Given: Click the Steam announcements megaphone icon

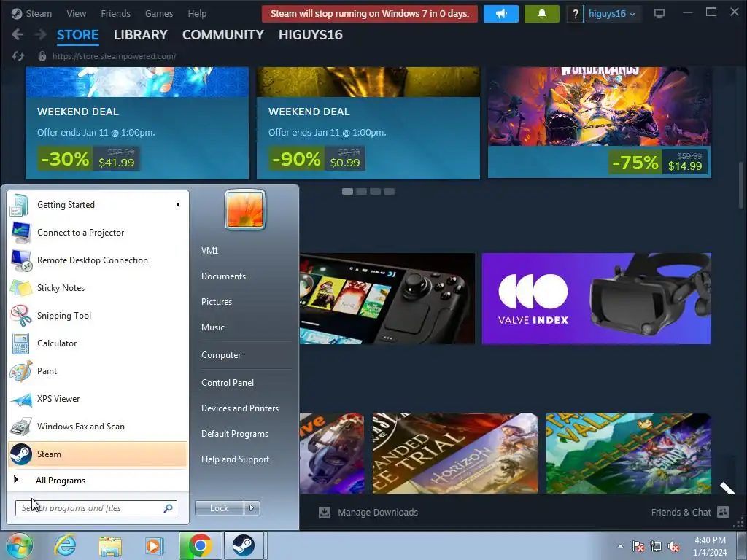Looking at the screenshot, I should coord(500,14).
